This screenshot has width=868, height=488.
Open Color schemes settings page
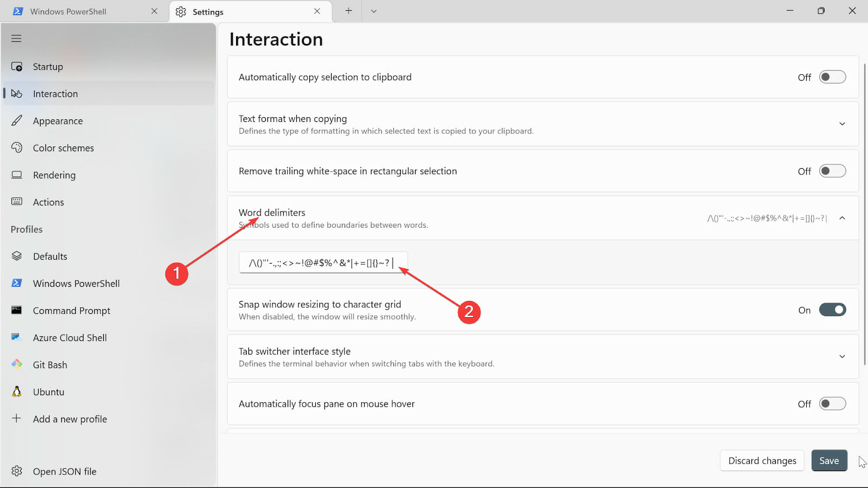tap(108, 148)
